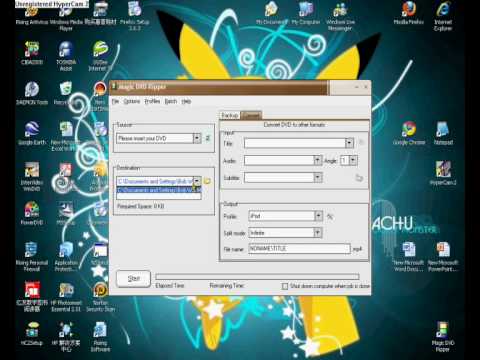Open Rising Antivirus desktop icon
This screenshot has width=480, height=360.
tap(32, 13)
